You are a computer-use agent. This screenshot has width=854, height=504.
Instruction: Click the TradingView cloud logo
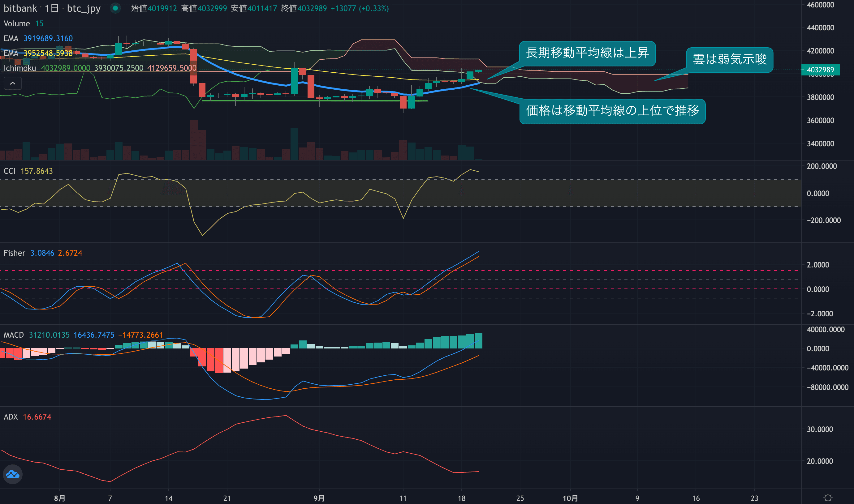tap(13, 474)
